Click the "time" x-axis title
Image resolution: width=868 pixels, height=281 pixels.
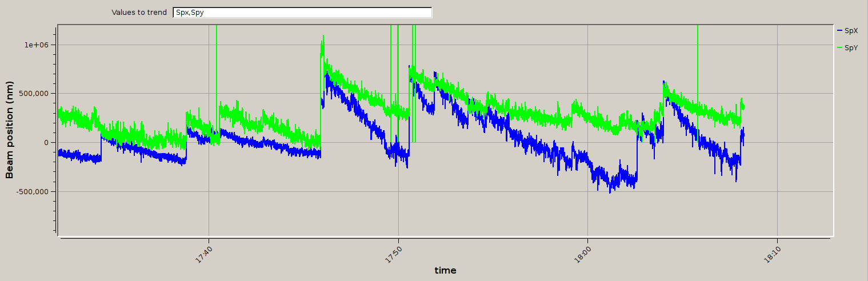pos(445,271)
